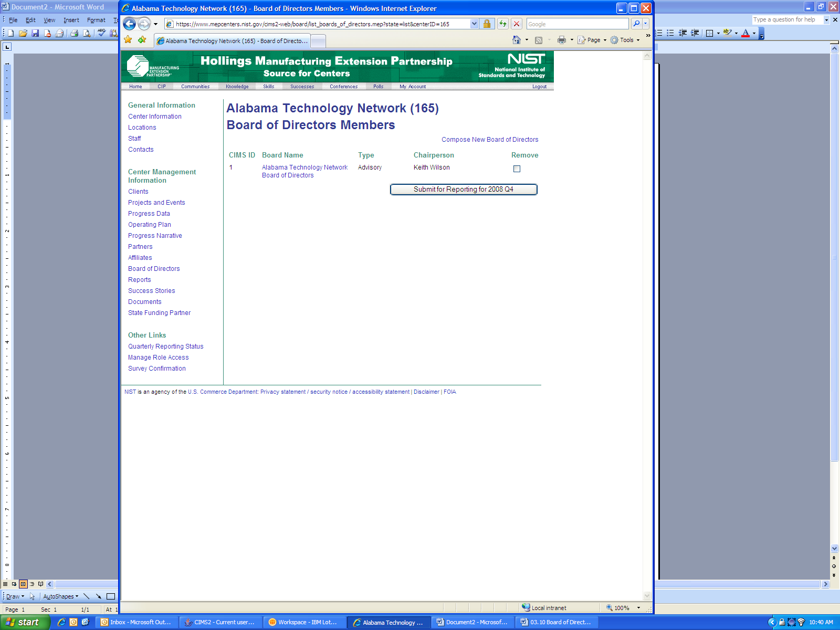Open the Progress Narrative sidebar link
The height and width of the screenshot is (630, 840).
coord(155,236)
